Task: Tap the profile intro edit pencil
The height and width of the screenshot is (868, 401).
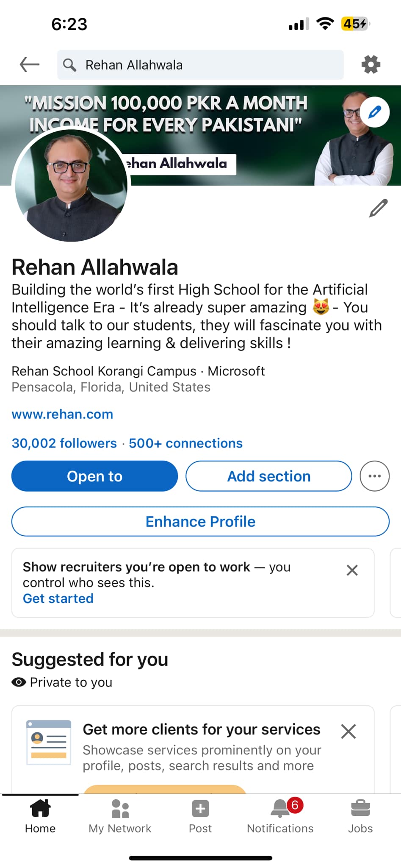Action: (x=378, y=208)
